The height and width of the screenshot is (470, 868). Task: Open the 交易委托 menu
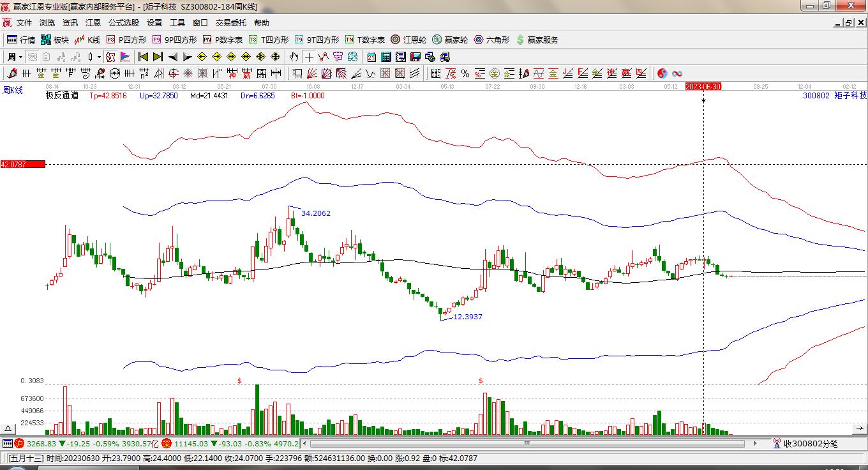230,22
